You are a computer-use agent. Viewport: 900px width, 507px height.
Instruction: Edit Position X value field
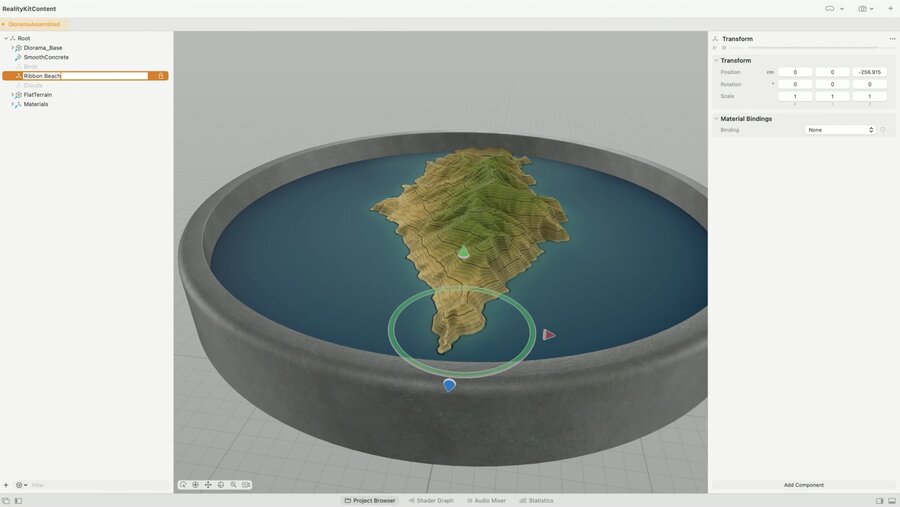coord(795,72)
